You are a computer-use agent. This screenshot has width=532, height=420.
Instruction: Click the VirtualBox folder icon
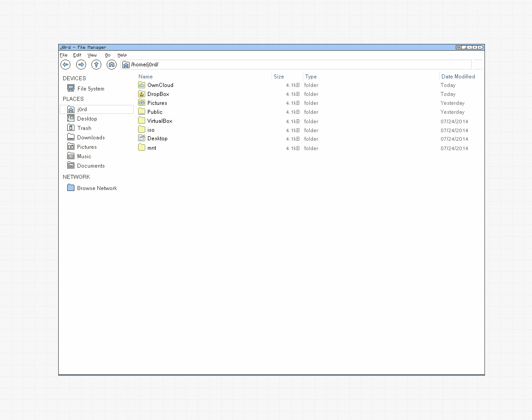pyautogui.click(x=142, y=121)
